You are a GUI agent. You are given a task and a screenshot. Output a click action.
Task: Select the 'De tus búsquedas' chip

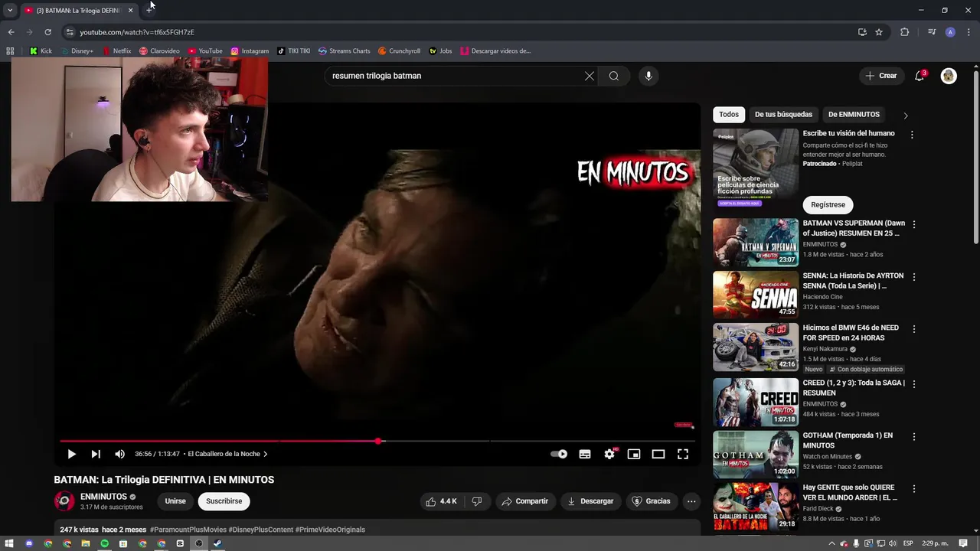tap(783, 115)
